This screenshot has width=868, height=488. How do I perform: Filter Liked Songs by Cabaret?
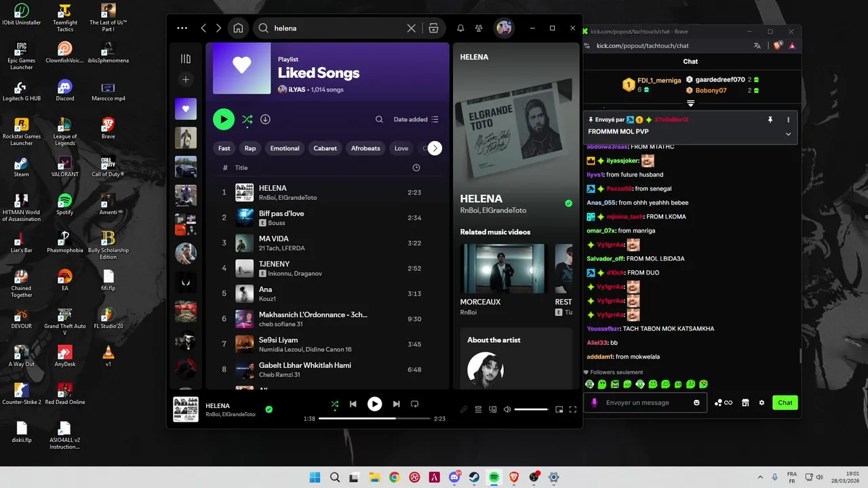click(325, 148)
